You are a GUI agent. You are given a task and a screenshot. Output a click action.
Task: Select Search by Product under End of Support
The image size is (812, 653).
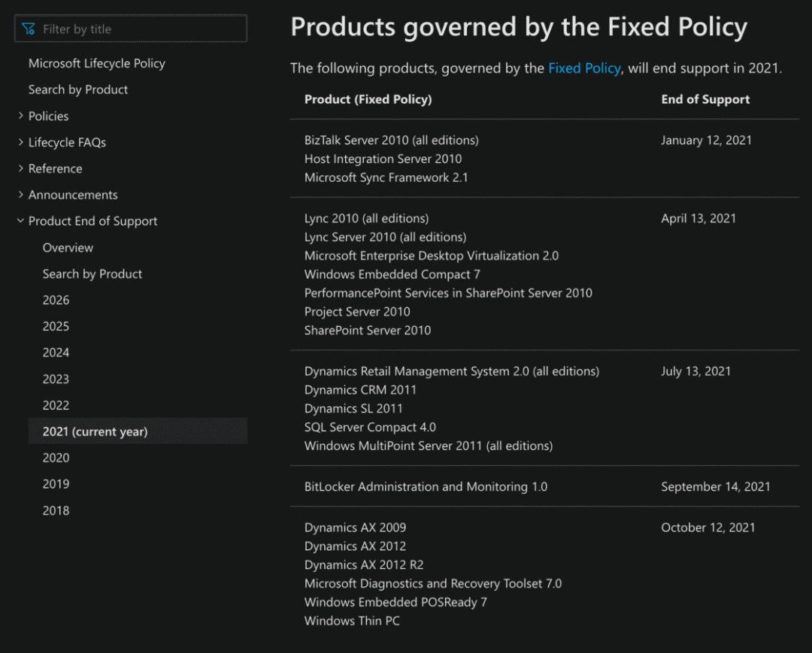pyautogui.click(x=92, y=274)
